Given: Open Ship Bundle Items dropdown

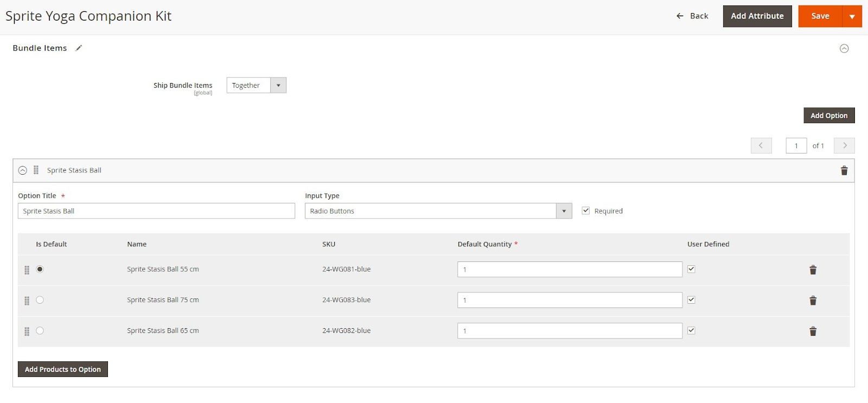Looking at the screenshot, I should point(256,85).
